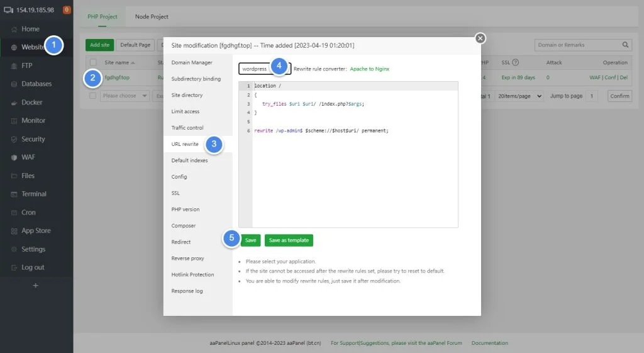Click Save as template button
The height and width of the screenshot is (353, 644).
click(289, 240)
